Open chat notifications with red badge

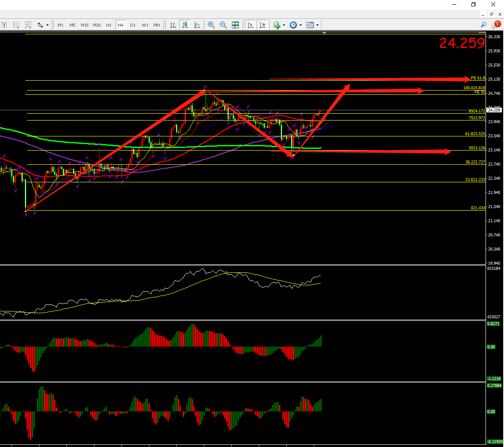pos(496,24)
